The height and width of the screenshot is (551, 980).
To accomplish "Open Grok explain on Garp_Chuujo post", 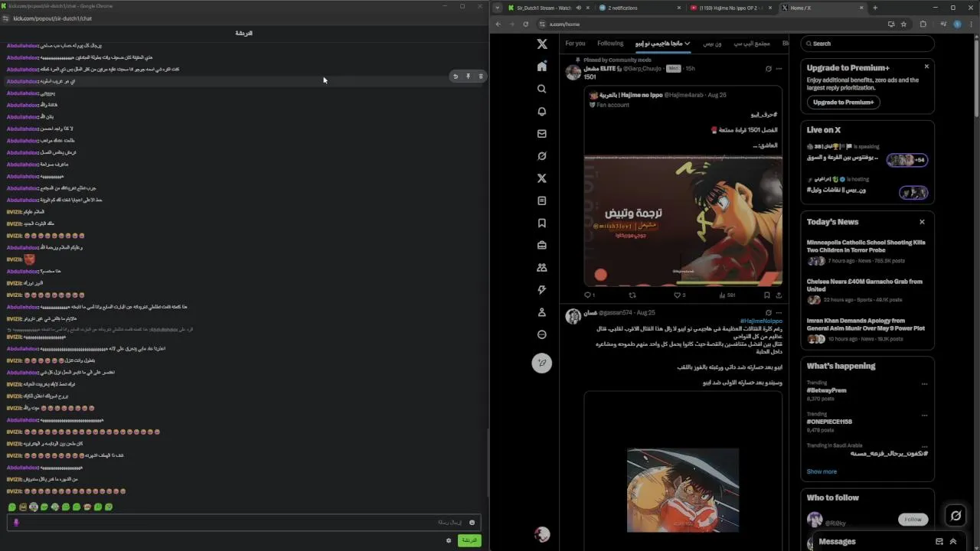I will click(x=769, y=68).
